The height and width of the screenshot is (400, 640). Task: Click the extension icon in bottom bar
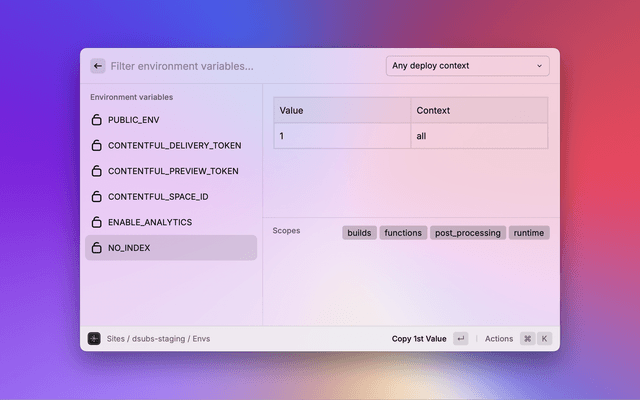tap(94, 339)
